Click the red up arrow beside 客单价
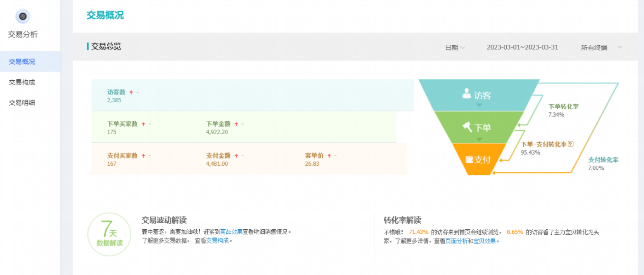Screen dimensions: 644x275 (329, 156)
